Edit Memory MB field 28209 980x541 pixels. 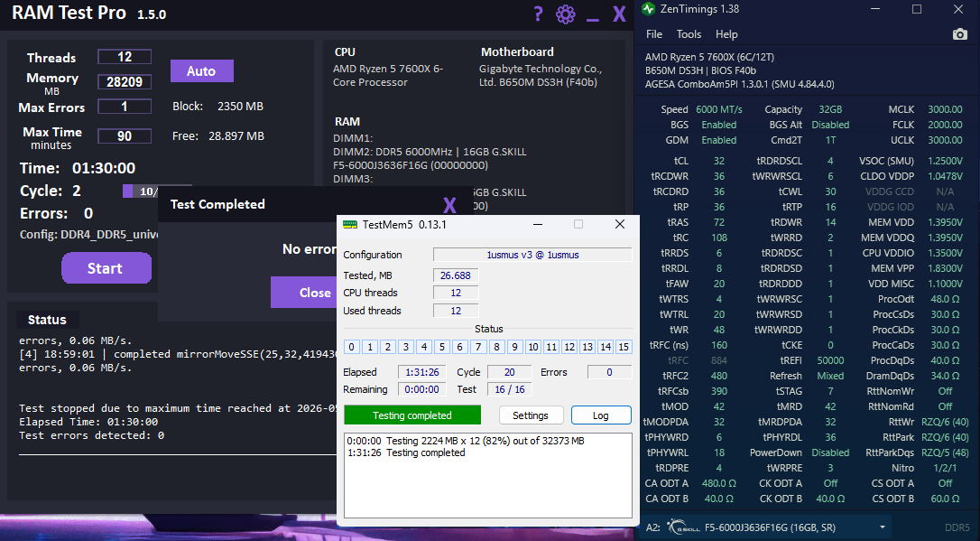pos(125,82)
